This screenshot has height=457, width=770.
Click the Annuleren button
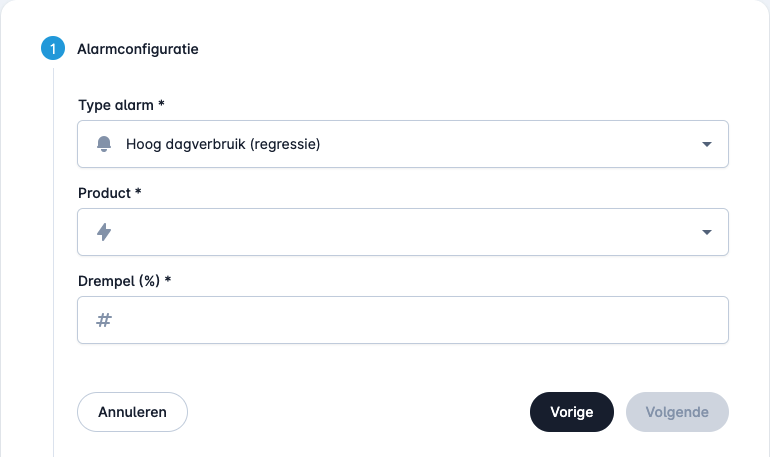[133, 412]
